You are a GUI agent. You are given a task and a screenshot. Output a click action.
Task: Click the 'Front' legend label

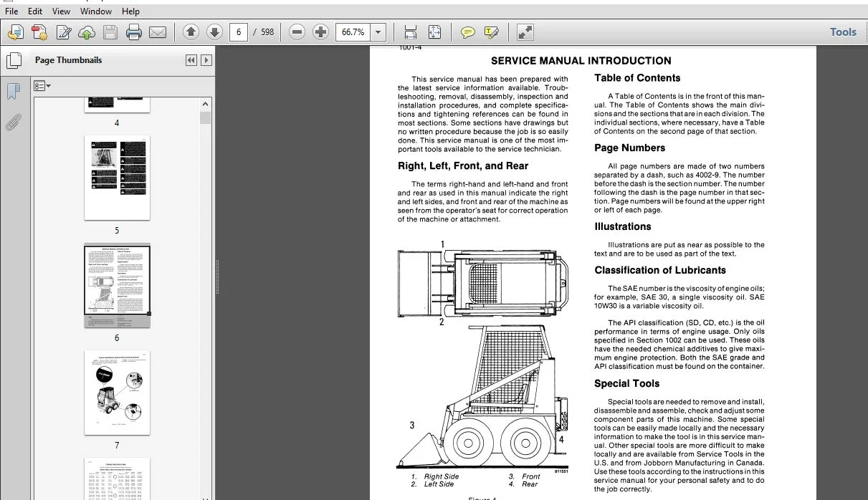(531, 476)
